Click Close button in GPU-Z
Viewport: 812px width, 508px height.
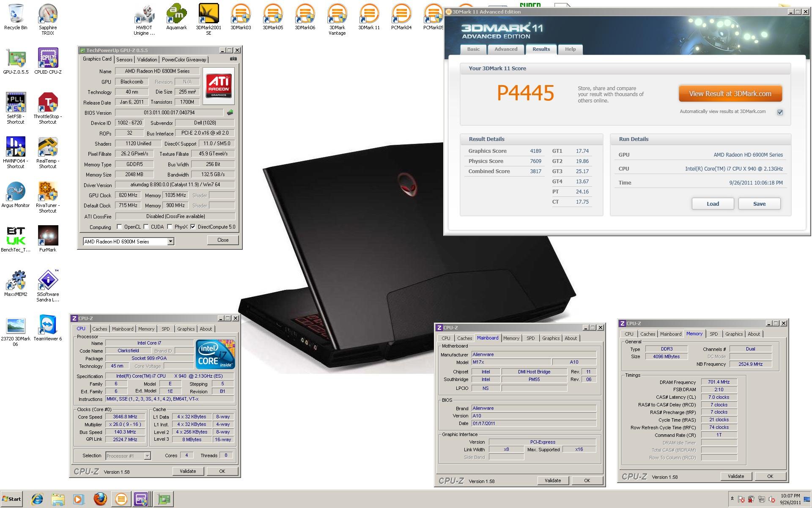[223, 240]
